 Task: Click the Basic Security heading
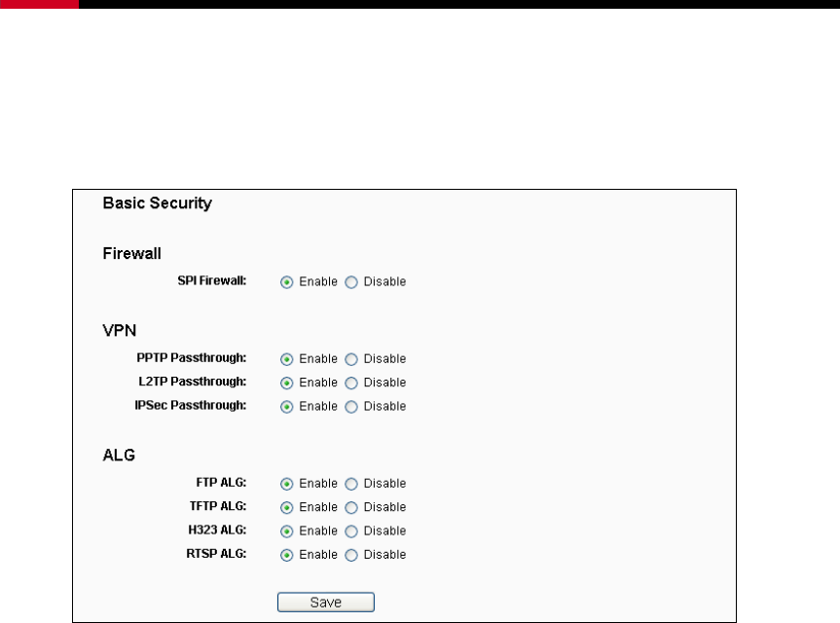point(158,203)
